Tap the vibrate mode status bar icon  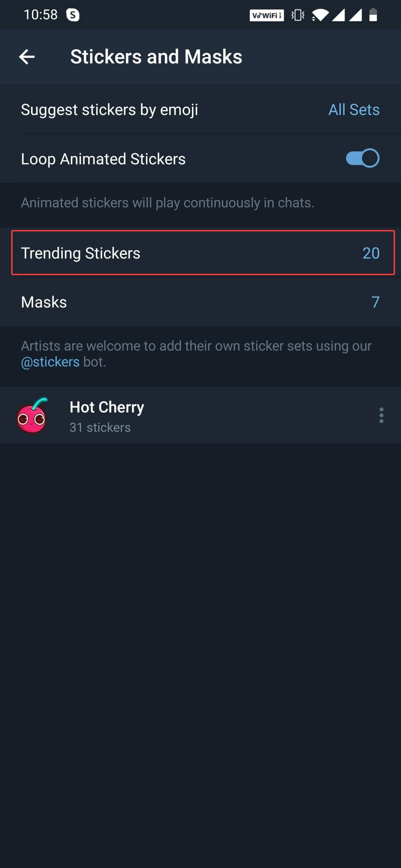pyautogui.click(x=297, y=15)
